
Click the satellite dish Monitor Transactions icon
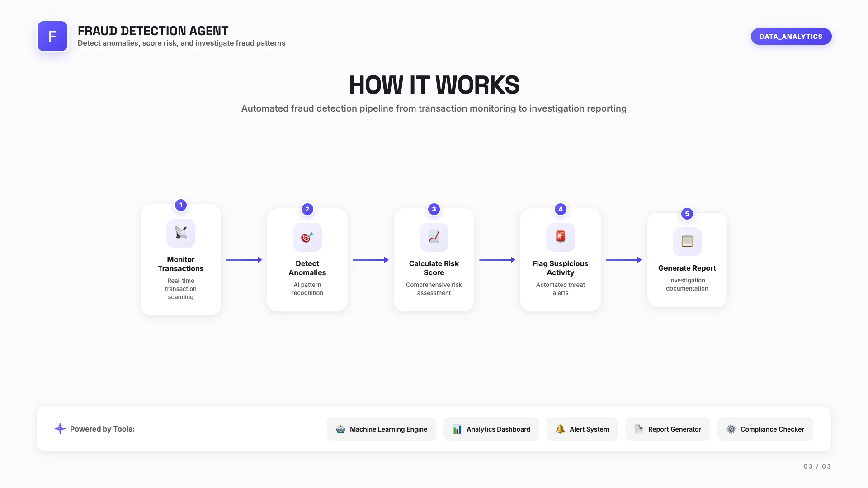click(x=181, y=233)
